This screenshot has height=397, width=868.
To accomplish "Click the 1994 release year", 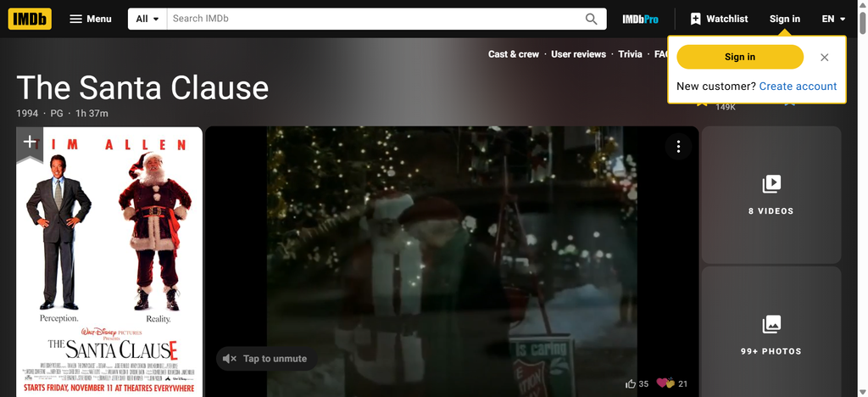I will pos(27,114).
